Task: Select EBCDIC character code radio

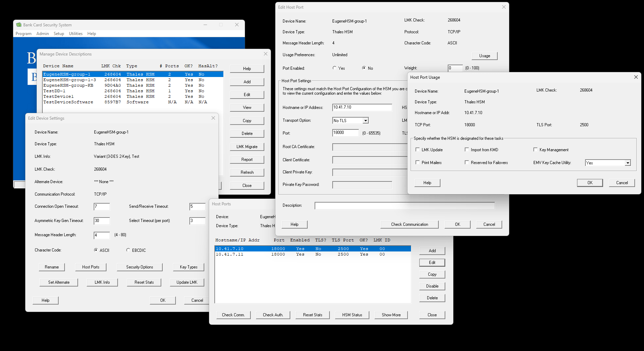Action: [x=128, y=250]
